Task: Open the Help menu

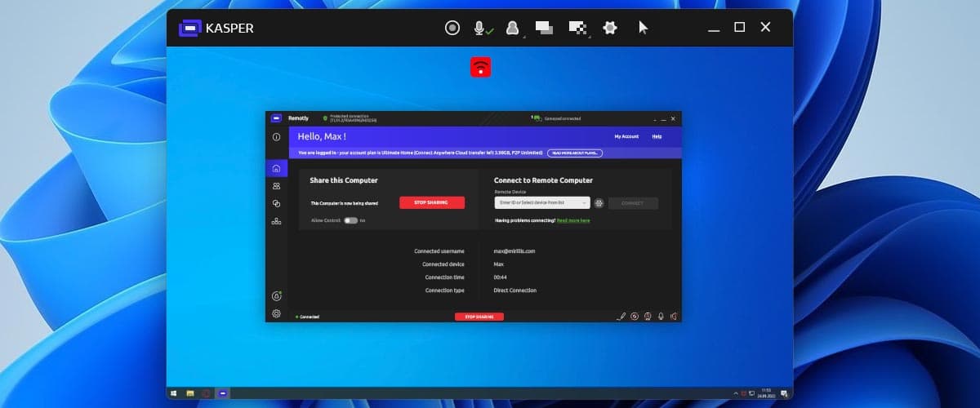Action: pos(657,136)
